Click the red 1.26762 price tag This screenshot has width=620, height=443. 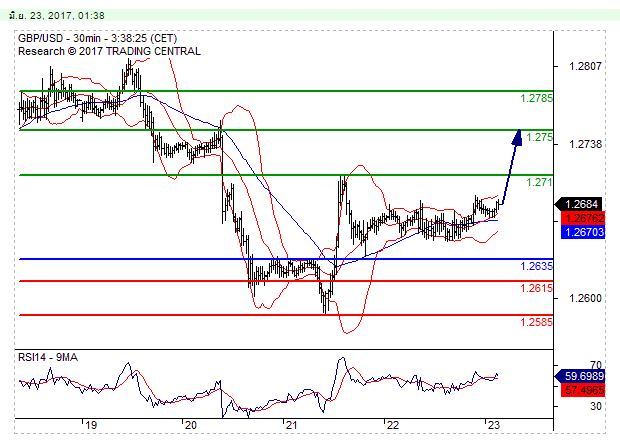583,218
